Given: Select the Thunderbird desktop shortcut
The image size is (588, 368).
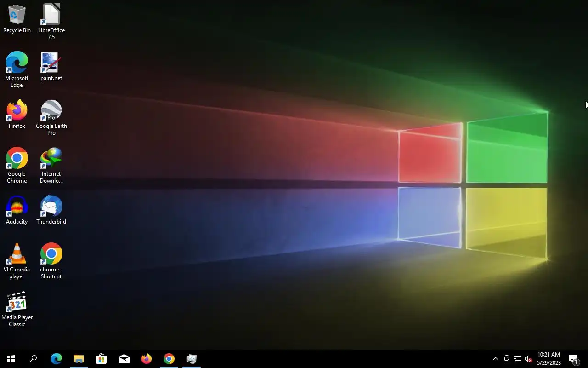Looking at the screenshot, I should [x=51, y=210].
